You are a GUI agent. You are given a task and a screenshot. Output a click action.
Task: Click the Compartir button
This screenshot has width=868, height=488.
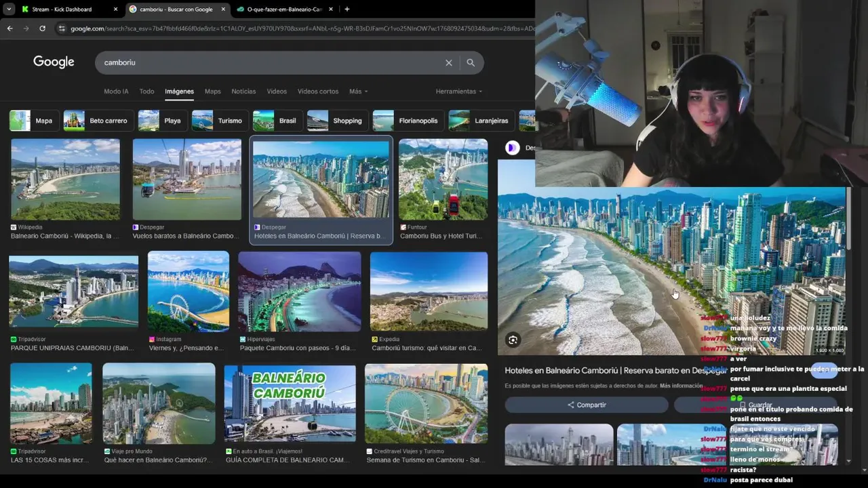tap(587, 405)
